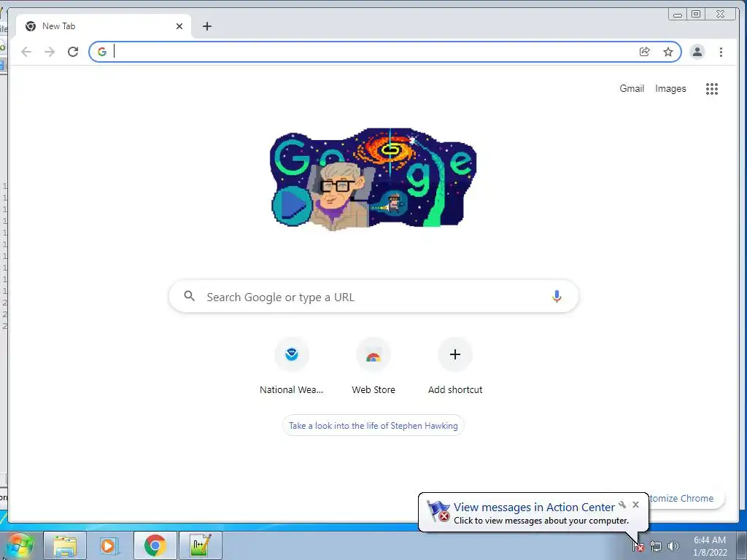Open View messages in Action Center balloon
This screenshot has height=560, width=747.
[533, 507]
